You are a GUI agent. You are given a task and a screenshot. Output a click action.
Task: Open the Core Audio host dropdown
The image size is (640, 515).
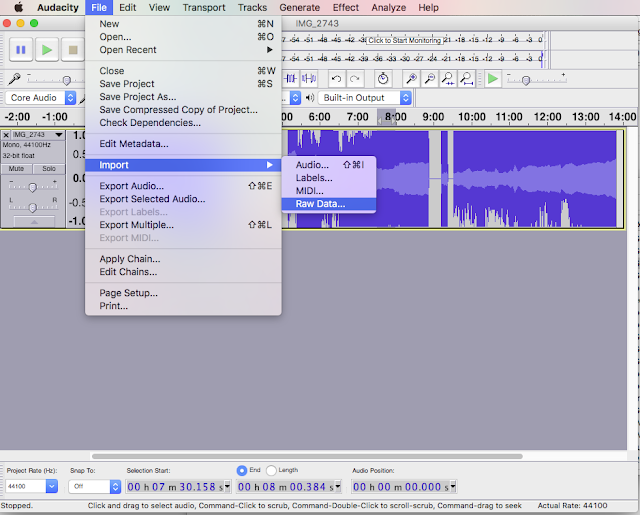click(41, 98)
